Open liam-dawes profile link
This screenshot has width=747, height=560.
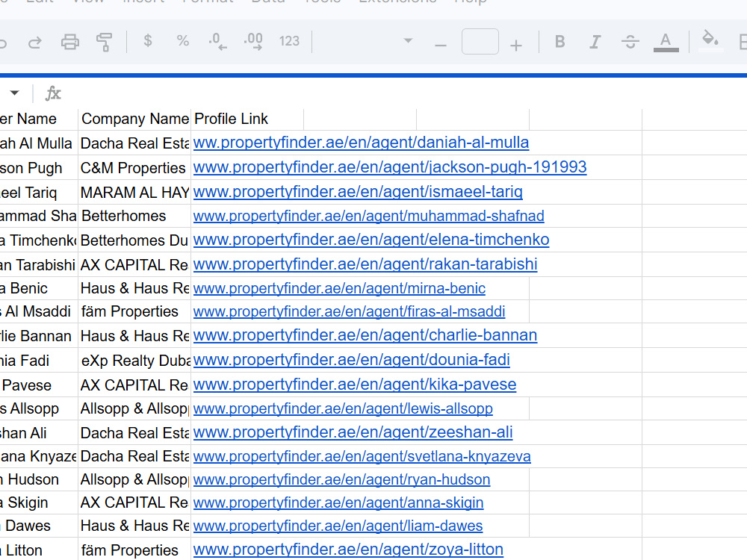pyautogui.click(x=338, y=526)
